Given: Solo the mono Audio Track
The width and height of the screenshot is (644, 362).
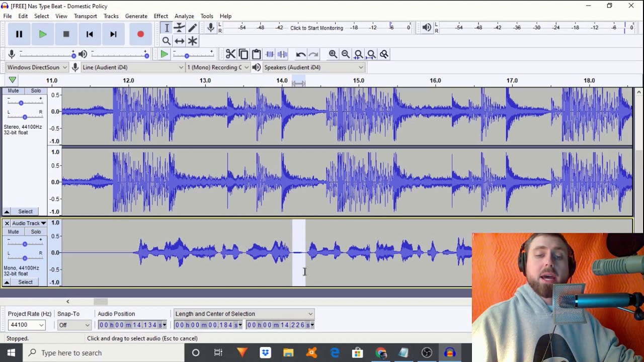Looking at the screenshot, I should 36,232.
